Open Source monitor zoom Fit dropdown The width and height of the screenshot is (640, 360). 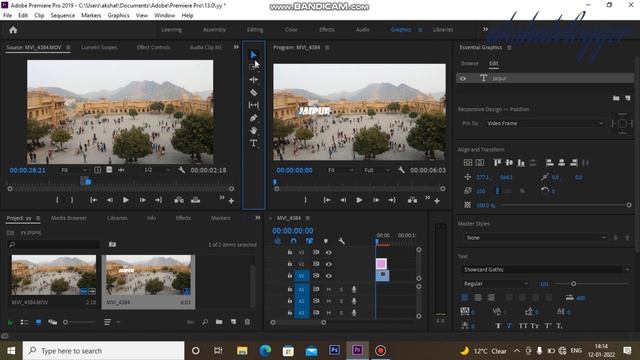coord(74,170)
